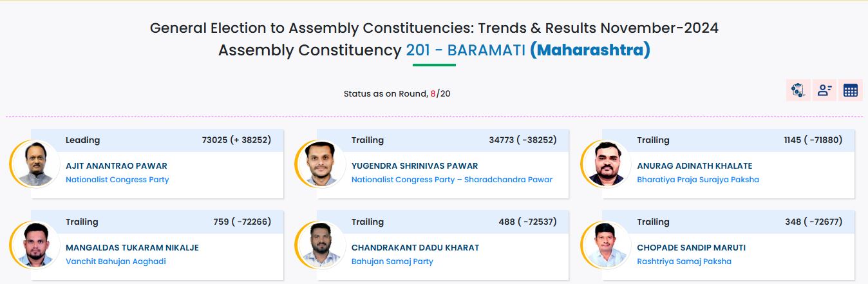Click the Vanchit Bahujan Aaghadi party label

[x=116, y=261]
